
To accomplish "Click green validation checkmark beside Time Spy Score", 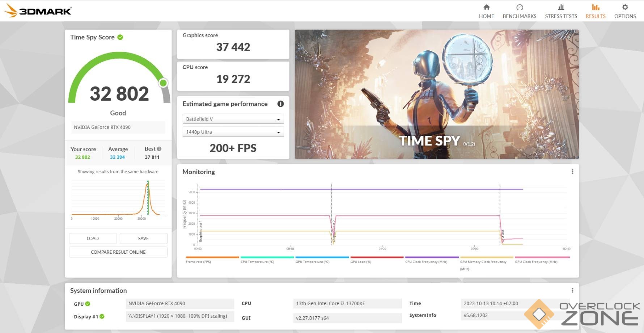I will (x=120, y=37).
